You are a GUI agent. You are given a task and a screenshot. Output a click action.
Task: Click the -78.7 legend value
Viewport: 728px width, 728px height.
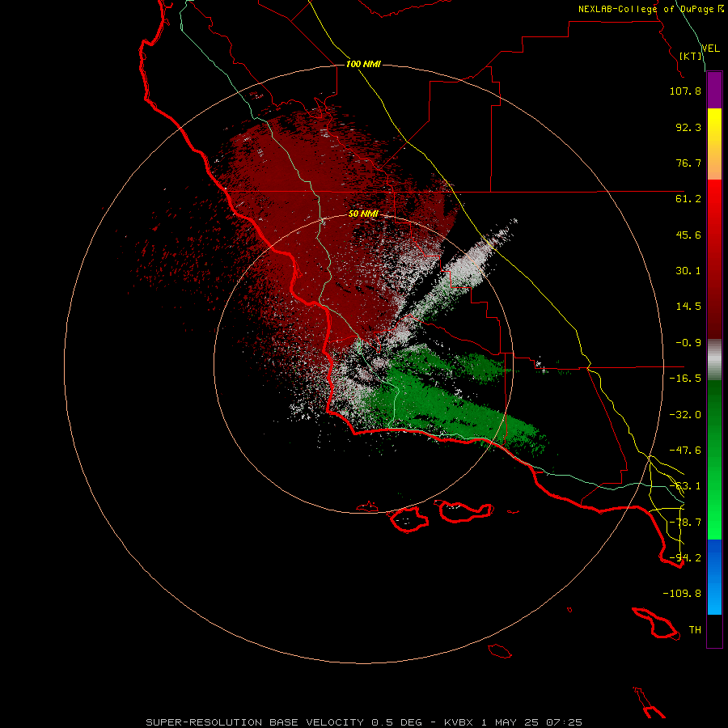coord(685,523)
